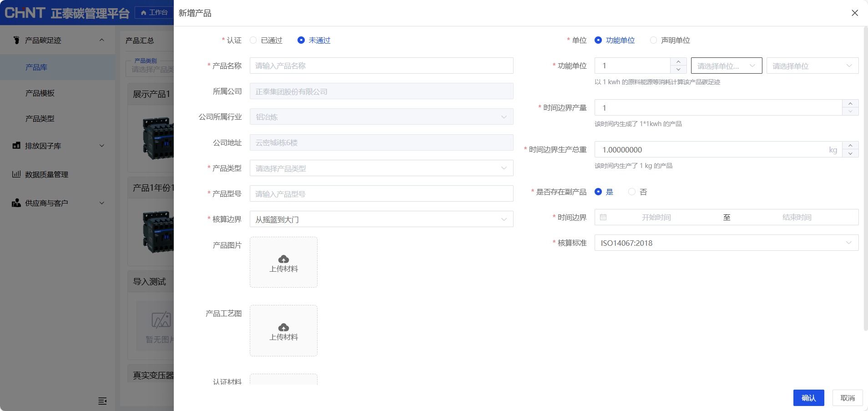Collapse the 产品碳足迹 sidebar section
The width and height of the screenshot is (868, 411).
coord(102,40)
